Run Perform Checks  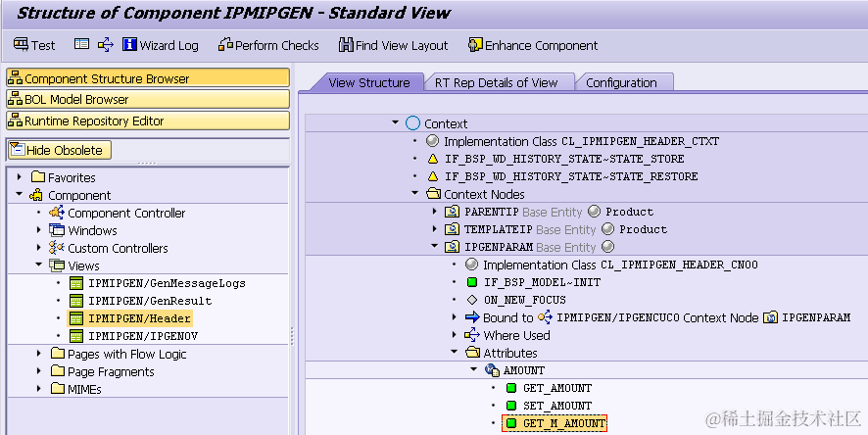click(268, 45)
